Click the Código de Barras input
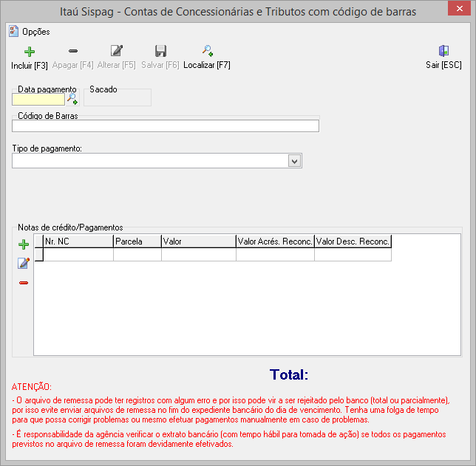Screen dimensions: 476x466 (x=166, y=126)
